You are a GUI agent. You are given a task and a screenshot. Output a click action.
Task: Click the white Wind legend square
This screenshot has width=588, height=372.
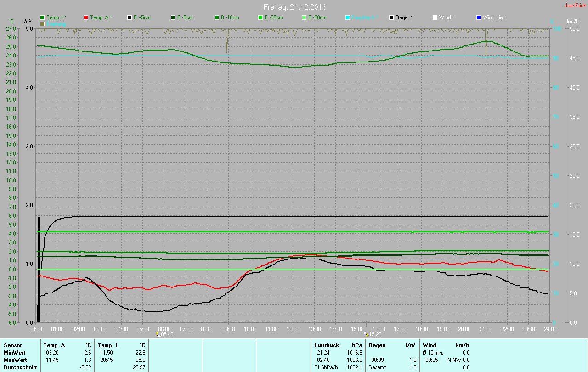435,17
